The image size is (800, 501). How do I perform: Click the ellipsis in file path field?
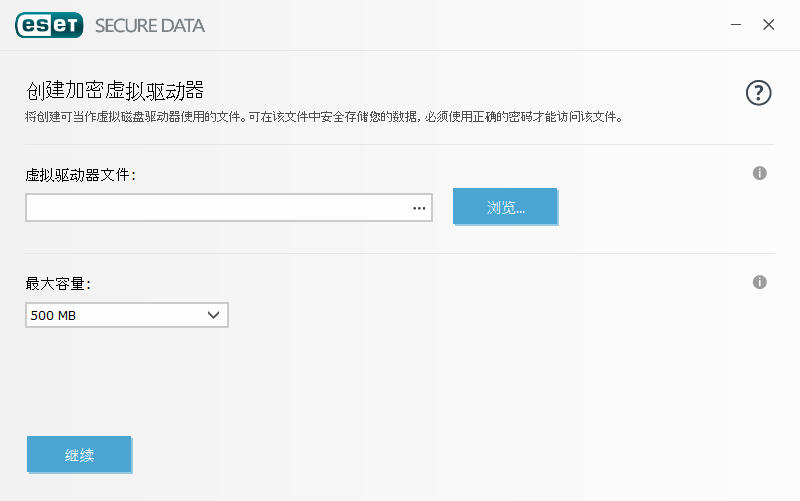pyautogui.click(x=419, y=208)
